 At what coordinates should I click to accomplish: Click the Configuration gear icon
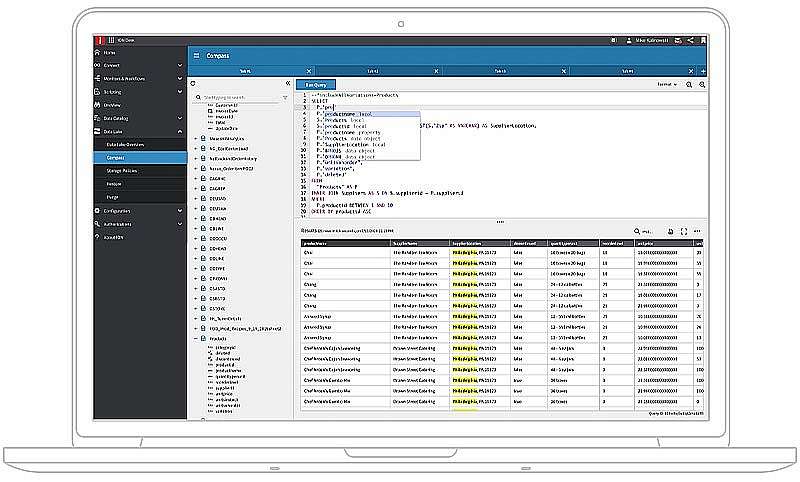97,211
